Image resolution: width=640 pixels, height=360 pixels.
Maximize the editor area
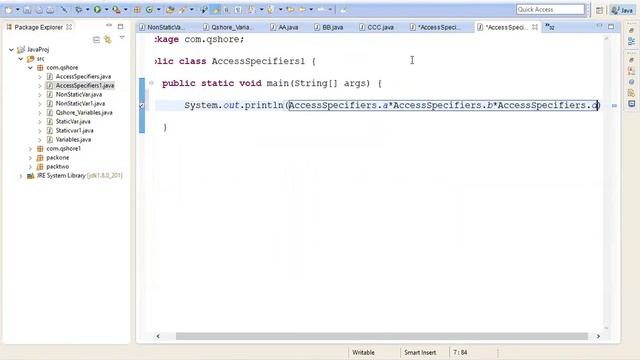click(611, 27)
